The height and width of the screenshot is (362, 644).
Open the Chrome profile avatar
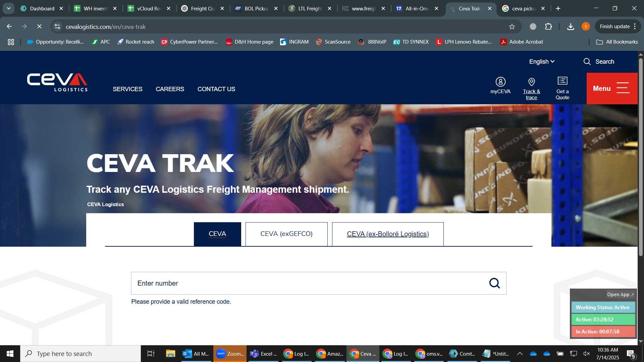pos(586,26)
